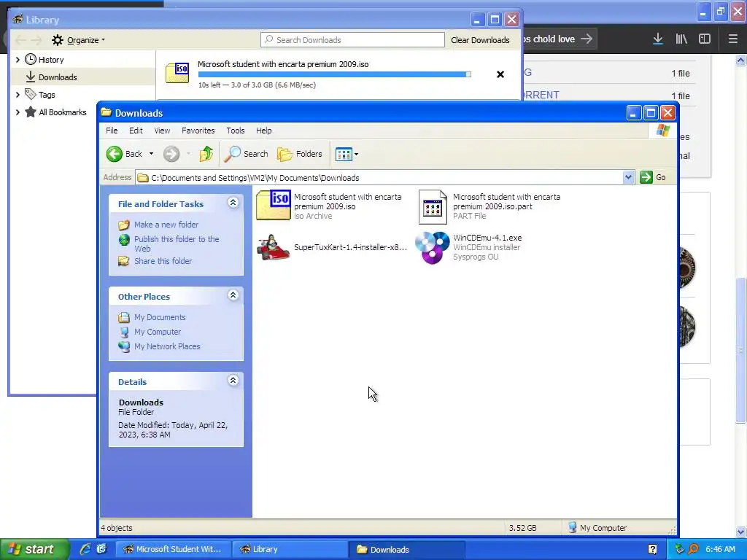This screenshot has height=560, width=747.
Task: Collapse the File and Folder Tasks panel
Action: click(233, 203)
